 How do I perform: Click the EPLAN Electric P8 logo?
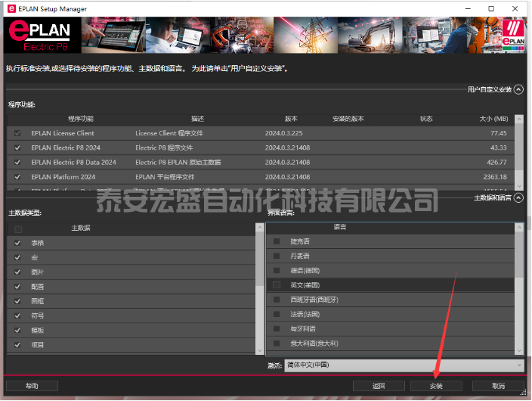coord(39,37)
